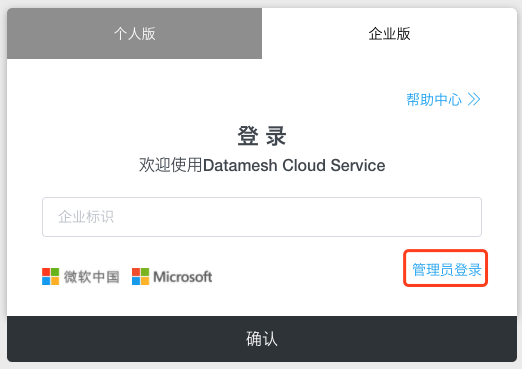Open the 管理员登录 admin login link

pyautogui.click(x=447, y=269)
